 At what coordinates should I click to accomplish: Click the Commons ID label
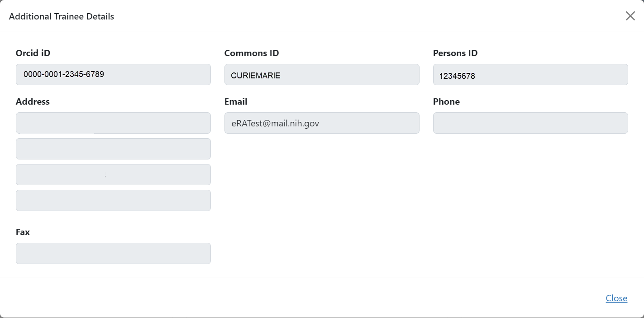click(252, 53)
